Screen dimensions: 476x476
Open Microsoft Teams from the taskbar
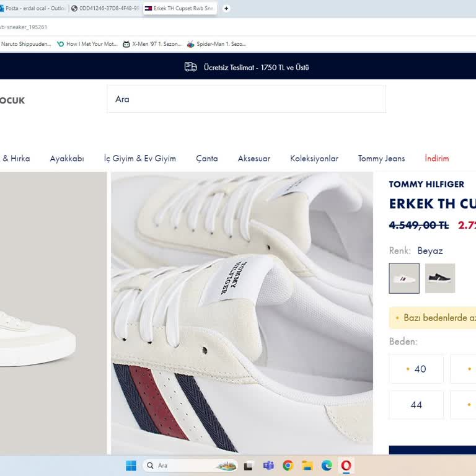point(268,465)
